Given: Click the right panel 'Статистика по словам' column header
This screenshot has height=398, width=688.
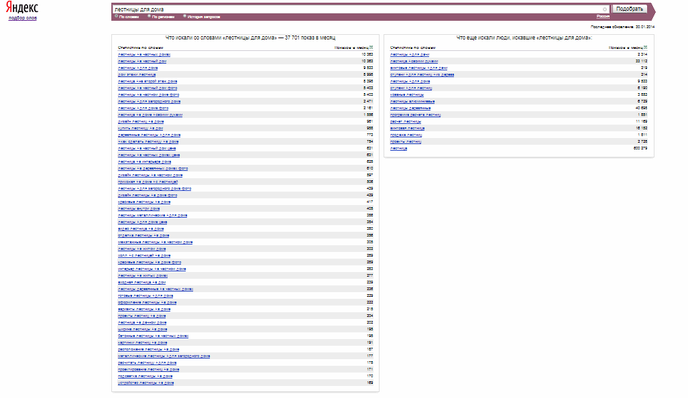Looking at the screenshot, I should (x=413, y=47).
